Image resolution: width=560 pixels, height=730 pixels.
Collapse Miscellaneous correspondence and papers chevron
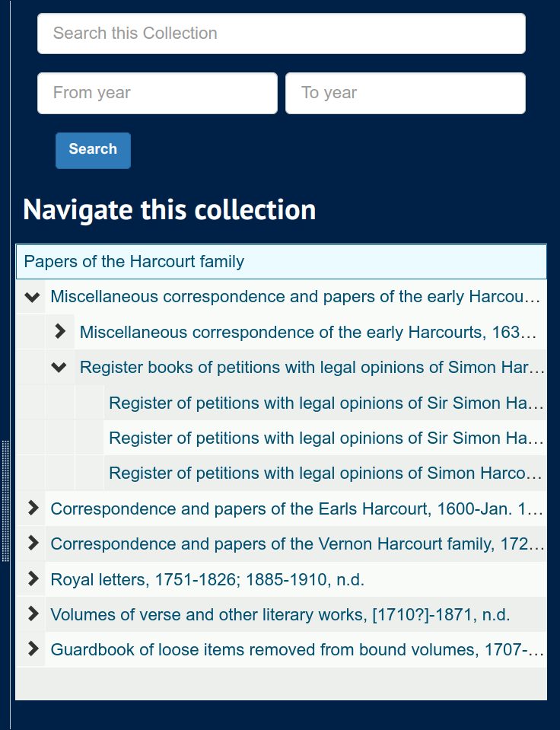32,297
